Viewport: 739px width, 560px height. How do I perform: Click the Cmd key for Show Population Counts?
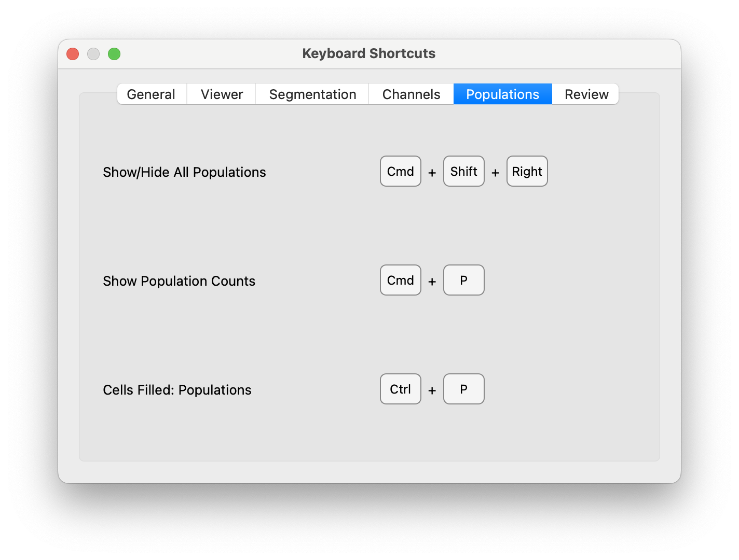coord(400,280)
